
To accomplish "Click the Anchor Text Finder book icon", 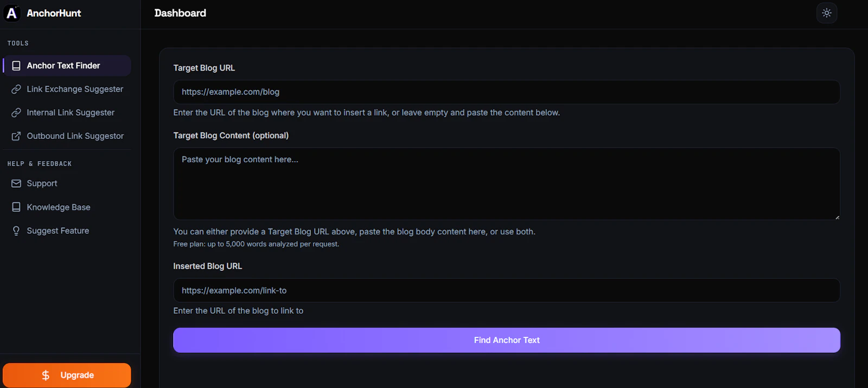I will 16,66.
